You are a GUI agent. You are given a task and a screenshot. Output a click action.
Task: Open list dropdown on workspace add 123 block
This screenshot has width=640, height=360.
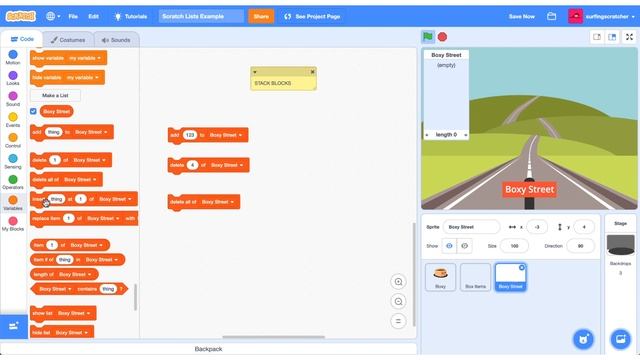pos(240,135)
